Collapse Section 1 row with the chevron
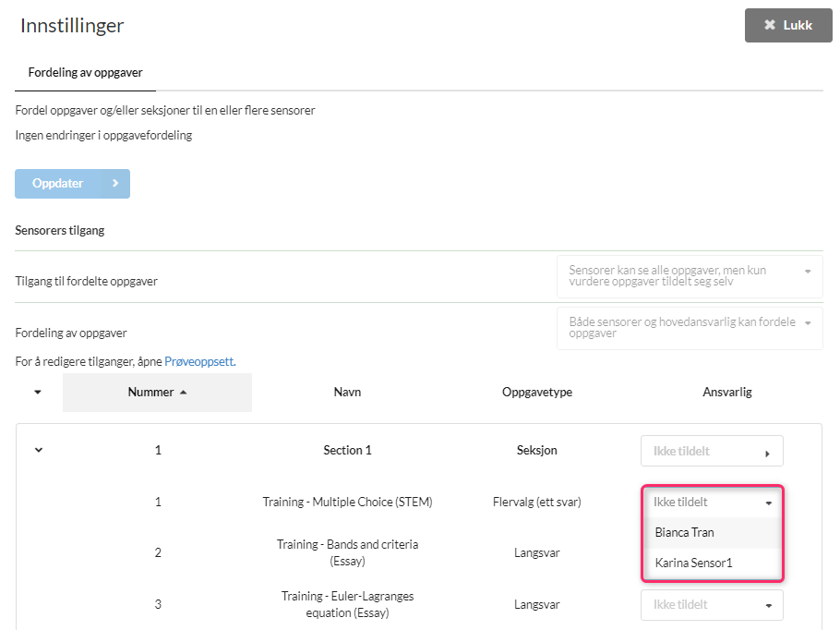The image size is (840, 630). point(39,450)
